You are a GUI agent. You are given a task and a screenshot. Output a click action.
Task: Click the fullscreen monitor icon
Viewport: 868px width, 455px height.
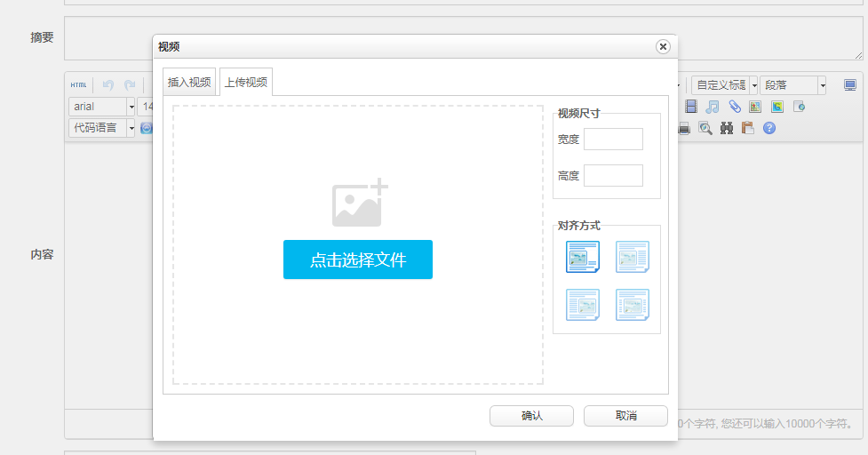(x=849, y=85)
